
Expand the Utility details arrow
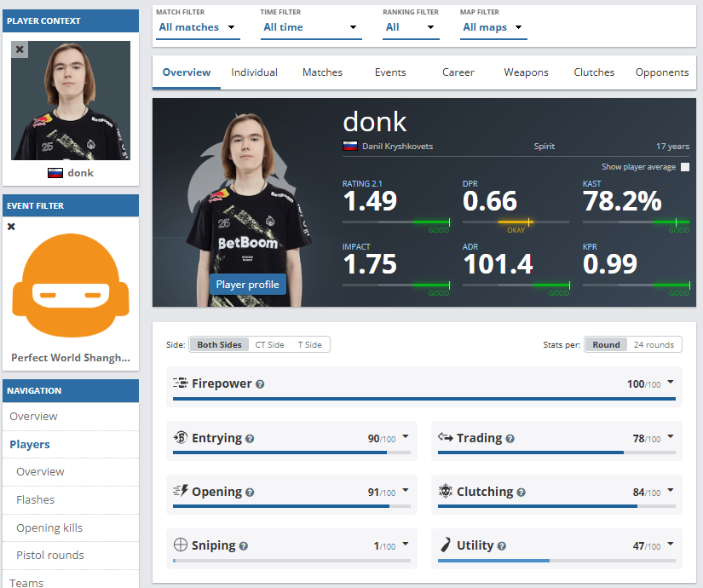pos(671,544)
